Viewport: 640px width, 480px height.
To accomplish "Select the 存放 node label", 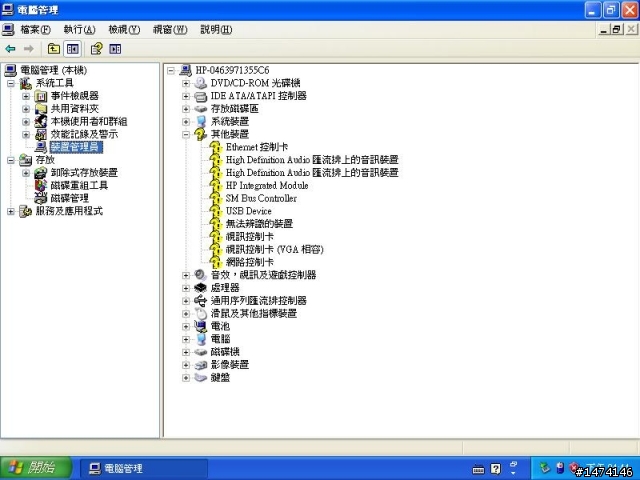I will [x=45, y=160].
